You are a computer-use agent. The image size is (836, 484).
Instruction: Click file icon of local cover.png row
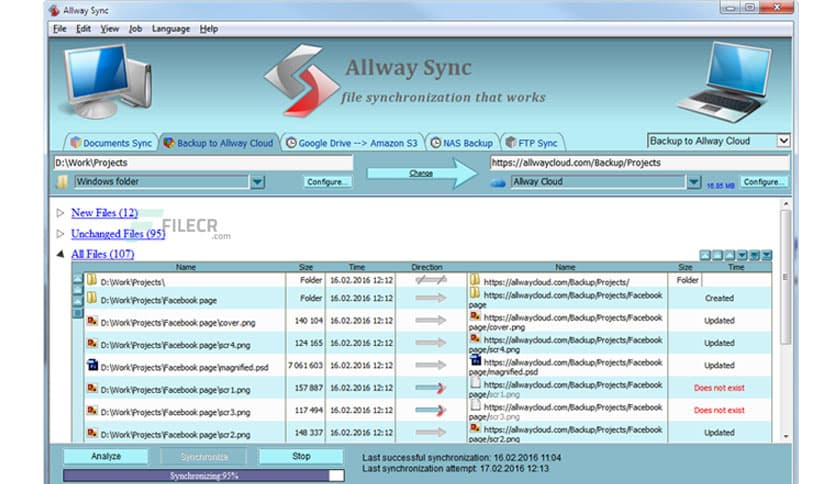92,321
